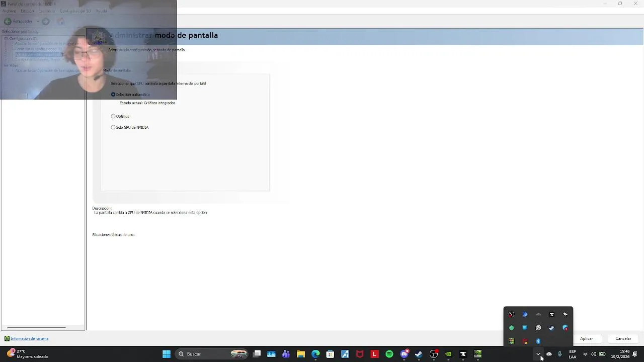Click the grey cloud tray overflow icon
The image size is (644, 362).
(538, 314)
